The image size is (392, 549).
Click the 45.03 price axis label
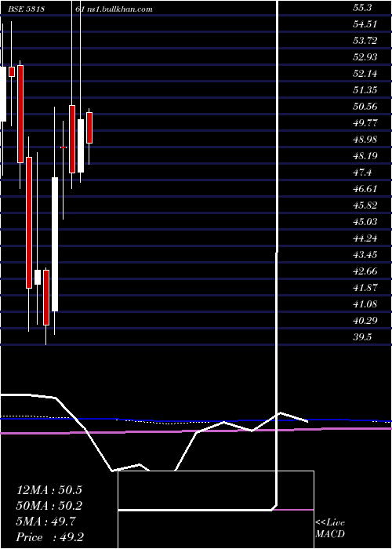point(365,222)
